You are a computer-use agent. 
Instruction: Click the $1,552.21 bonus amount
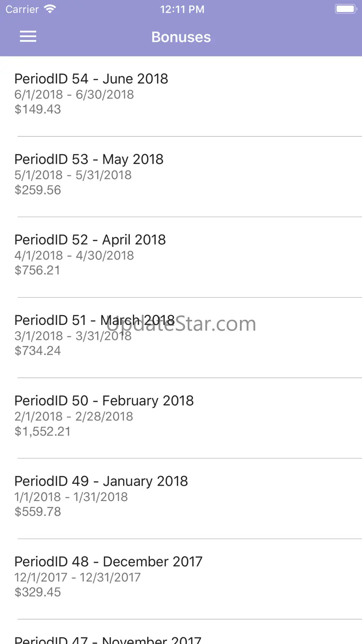point(43,431)
